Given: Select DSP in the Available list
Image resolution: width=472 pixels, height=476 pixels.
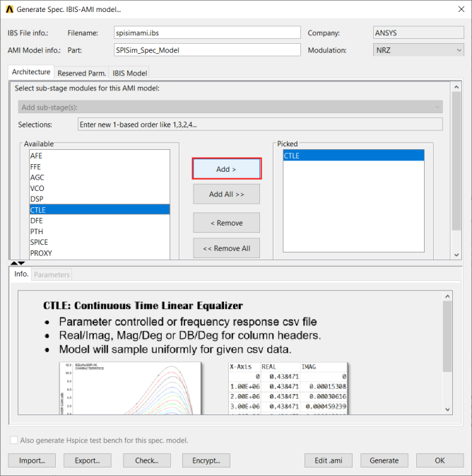Looking at the screenshot, I should coord(100,199).
